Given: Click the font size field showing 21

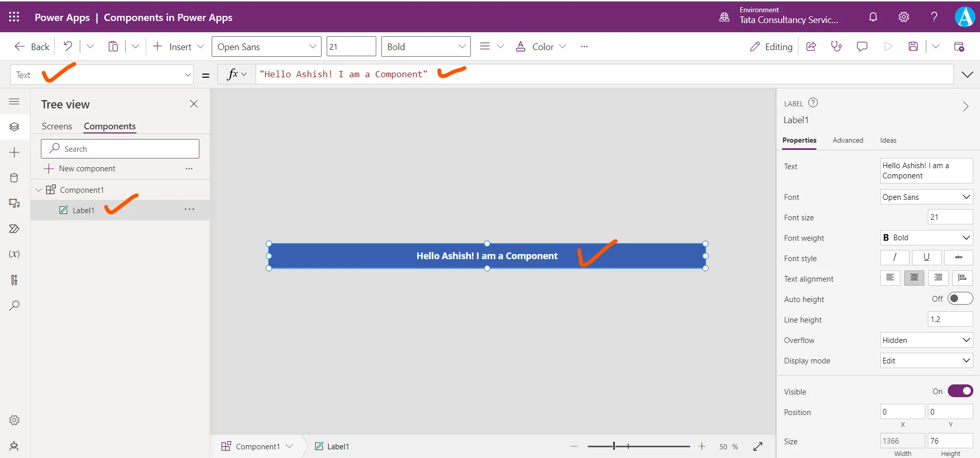Looking at the screenshot, I should pos(351,47).
